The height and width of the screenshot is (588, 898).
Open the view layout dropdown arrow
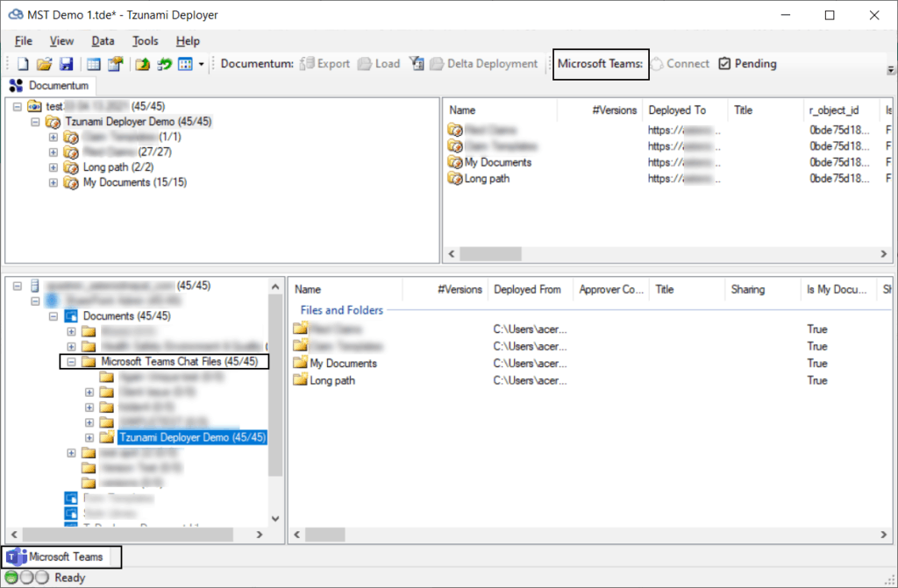tap(201, 64)
